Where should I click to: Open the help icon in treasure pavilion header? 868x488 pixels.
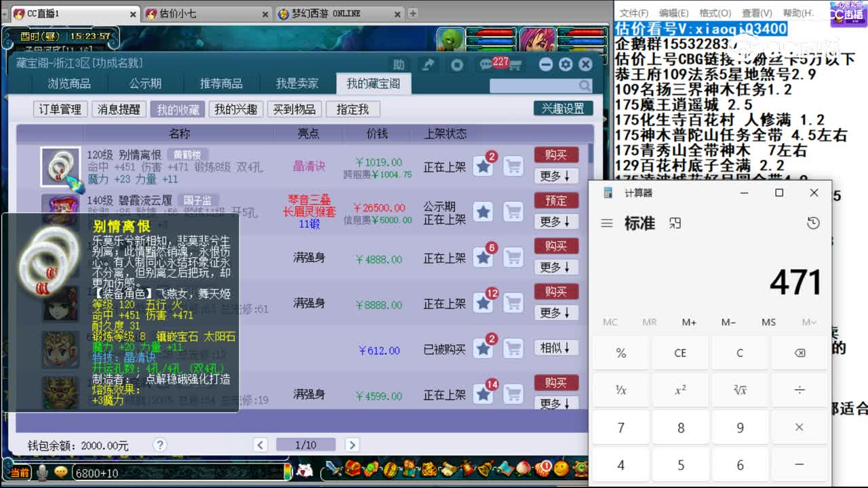(x=399, y=64)
